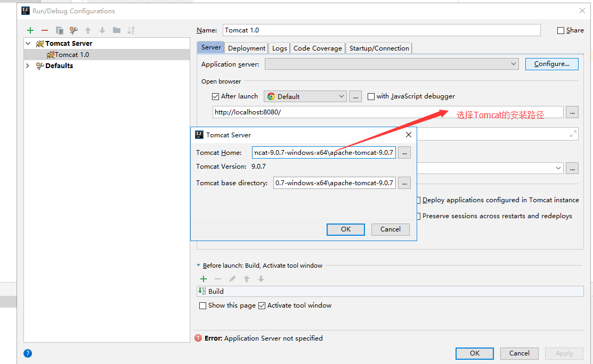The width and height of the screenshot is (593, 364).
Task: Open the Logs tab
Action: (280, 48)
